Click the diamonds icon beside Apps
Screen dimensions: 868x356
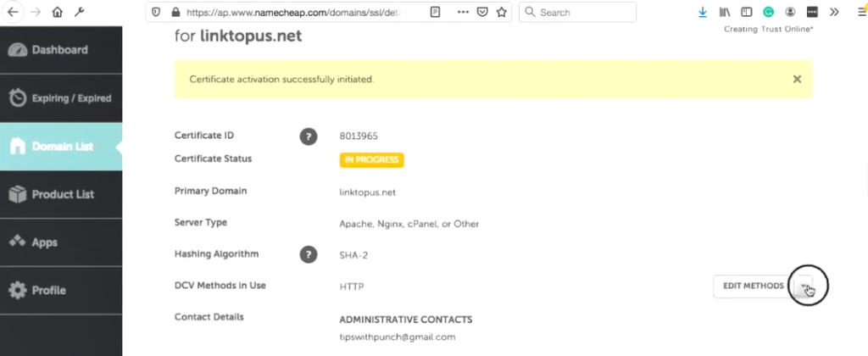tap(18, 242)
